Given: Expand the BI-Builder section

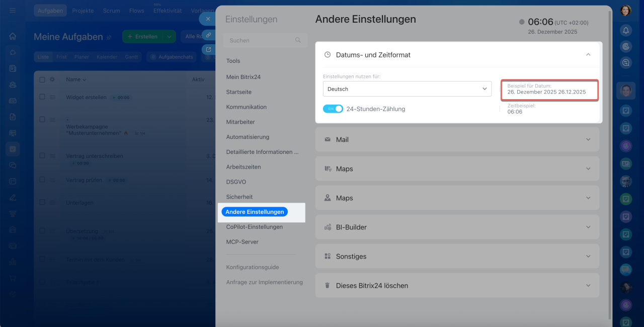Looking at the screenshot, I should 457,227.
